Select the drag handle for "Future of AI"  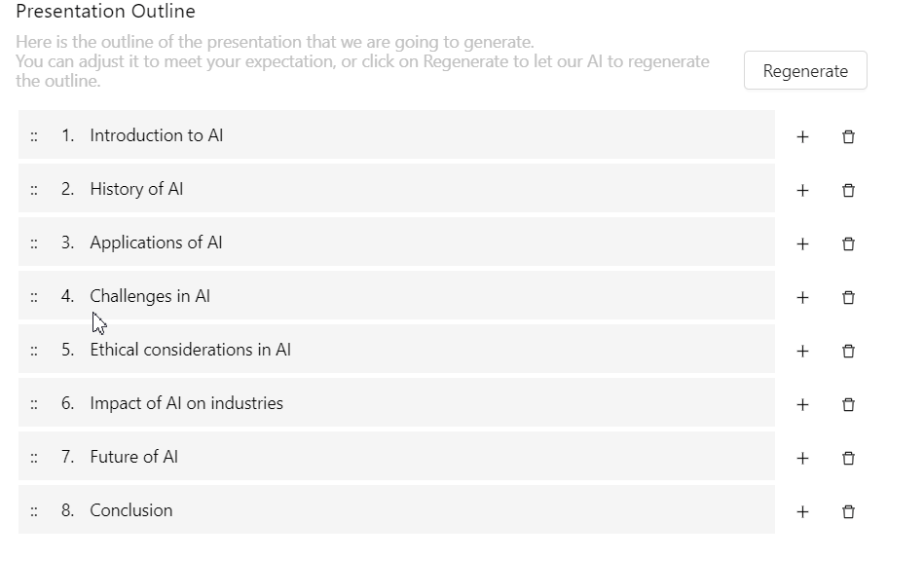click(35, 457)
